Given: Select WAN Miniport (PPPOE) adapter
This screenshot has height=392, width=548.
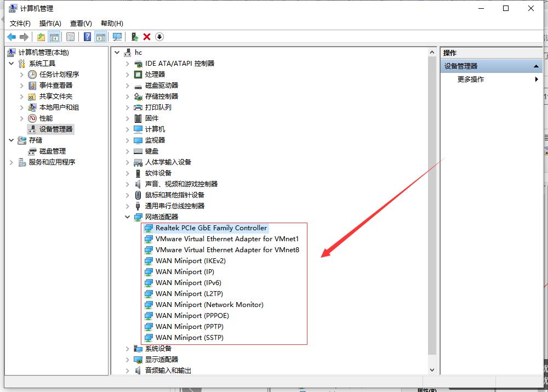Looking at the screenshot, I should [192, 316].
